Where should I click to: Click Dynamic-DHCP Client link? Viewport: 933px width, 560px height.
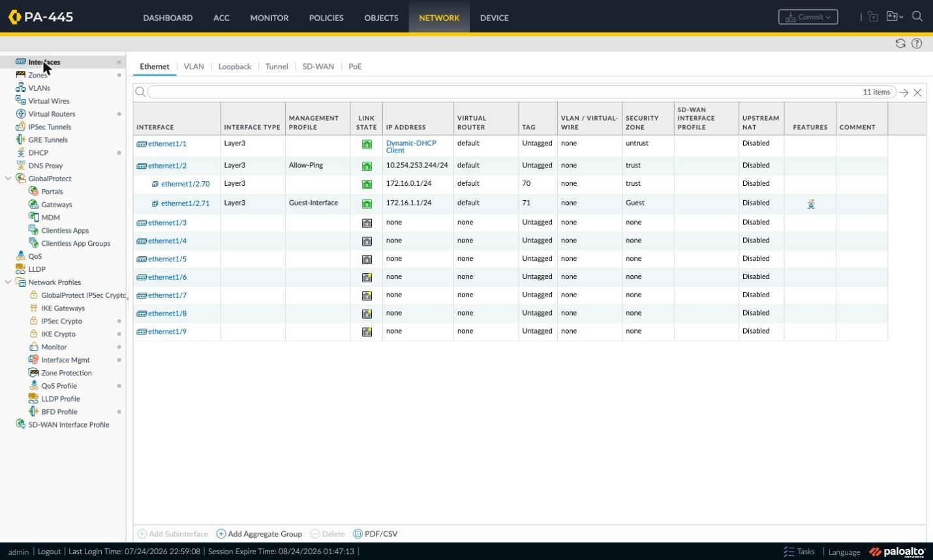(410, 147)
